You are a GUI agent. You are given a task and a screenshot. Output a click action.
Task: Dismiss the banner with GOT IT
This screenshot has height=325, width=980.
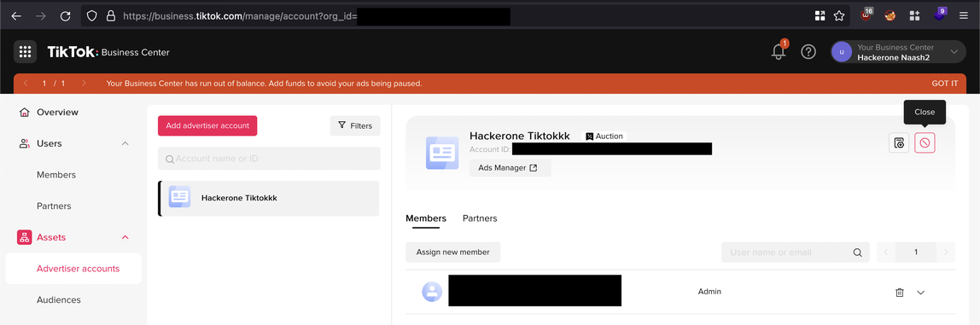tap(944, 83)
